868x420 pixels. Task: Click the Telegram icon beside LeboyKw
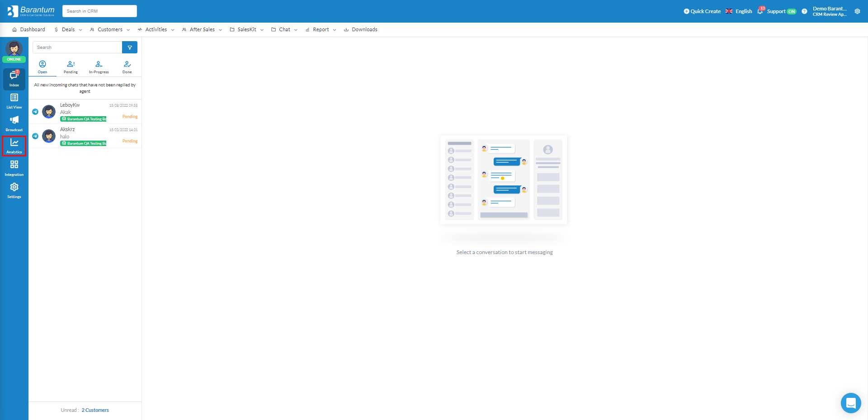35,112
